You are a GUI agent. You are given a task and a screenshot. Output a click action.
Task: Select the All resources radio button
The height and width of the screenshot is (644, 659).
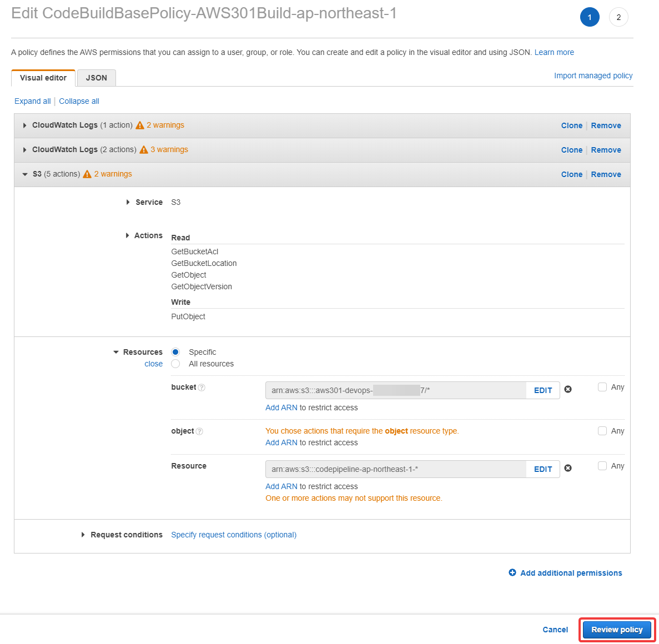pyautogui.click(x=175, y=364)
